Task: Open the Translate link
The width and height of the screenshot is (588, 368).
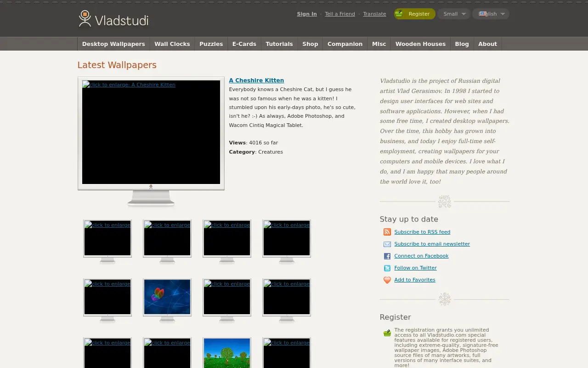Action: (374, 14)
